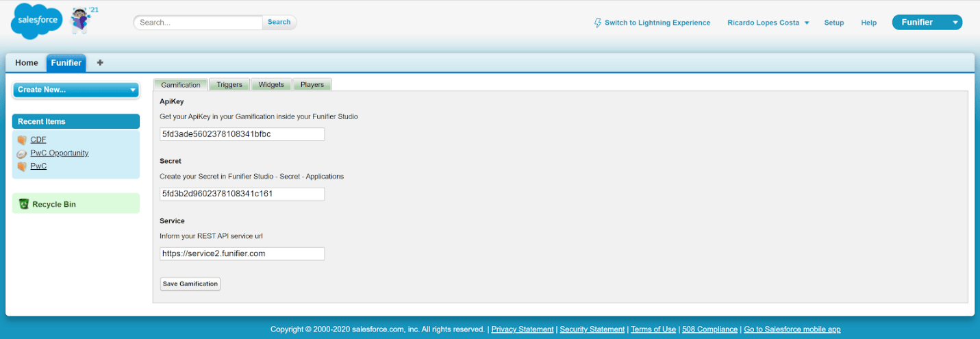The height and width of the screenshot is (339, 980).
Task: Click the PwC Opportunity record icon
Action: point(22,153)
